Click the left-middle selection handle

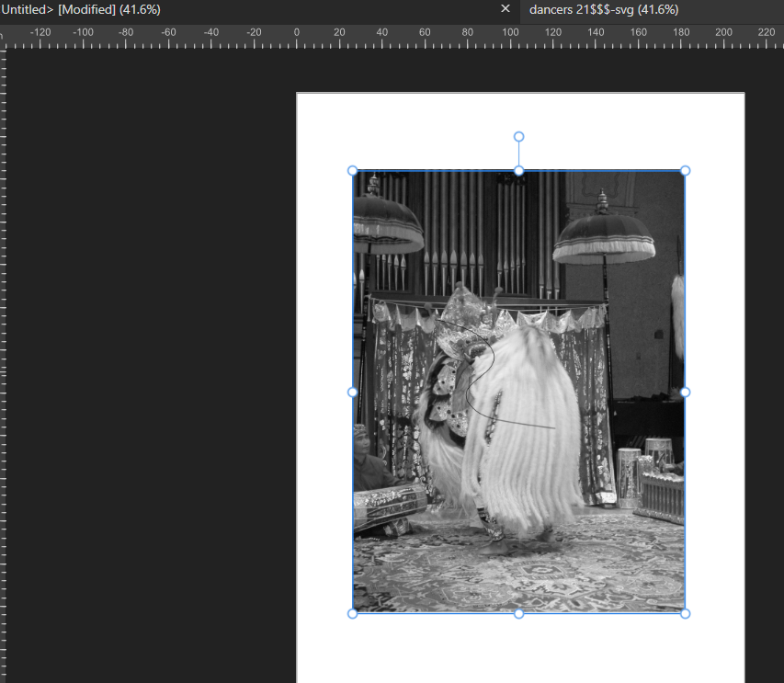tap(352, 392)
